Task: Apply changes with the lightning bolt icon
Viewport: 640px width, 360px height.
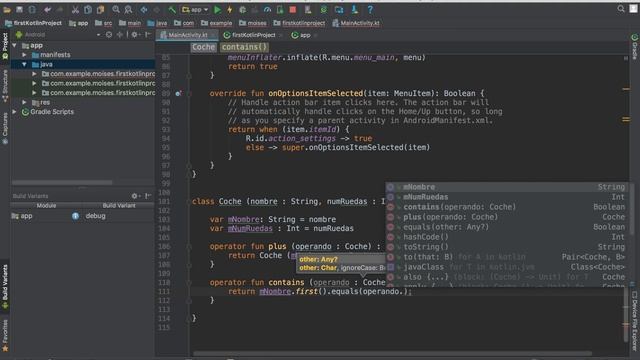Action: pyautogui.click(x=230, y=9)
